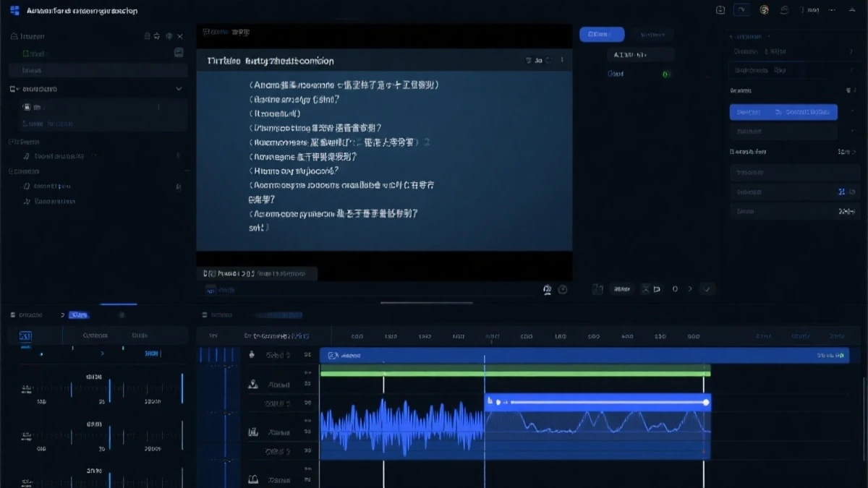The width and height of the screenshot is (868, 488).
Task: Select the blue highlighted tab above properties
Action: pos(601,35)
